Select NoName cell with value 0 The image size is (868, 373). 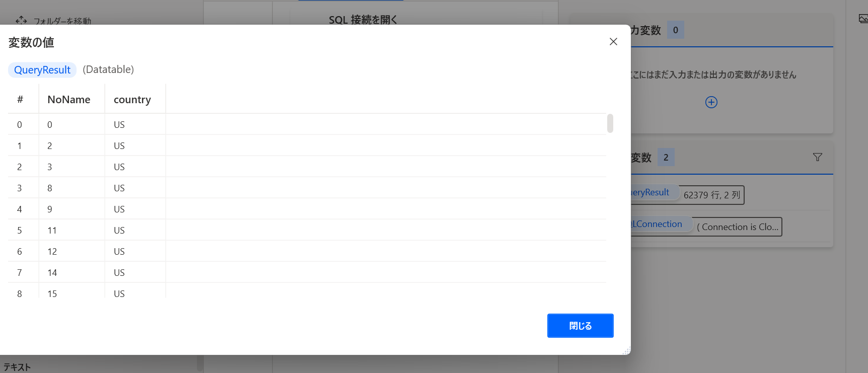coord(71,124)
